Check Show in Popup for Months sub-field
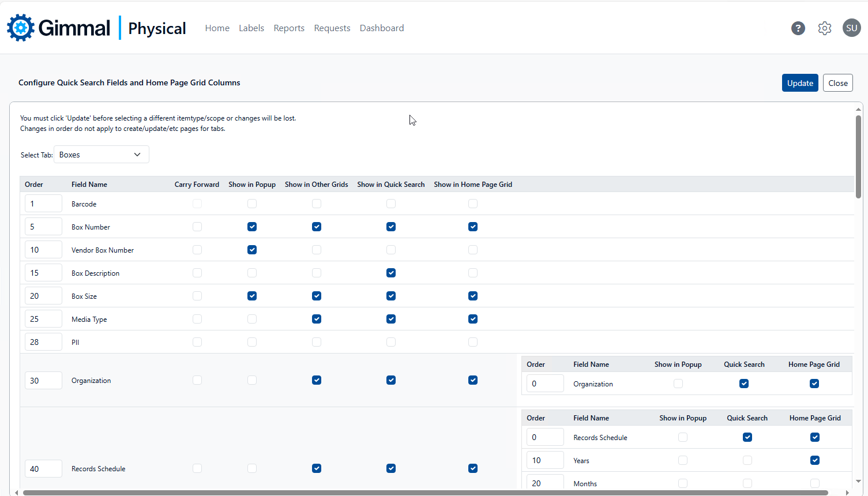868x496 pixels. (x=683, y=483)
